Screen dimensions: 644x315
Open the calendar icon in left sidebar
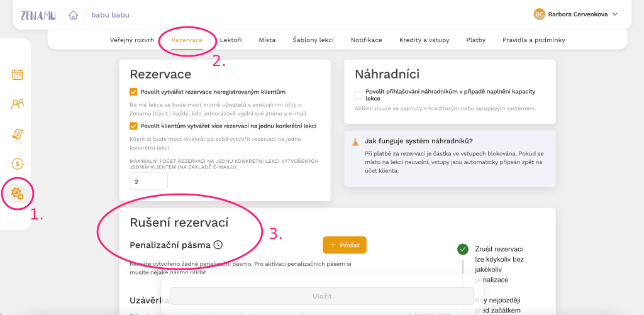click(17, 75)
